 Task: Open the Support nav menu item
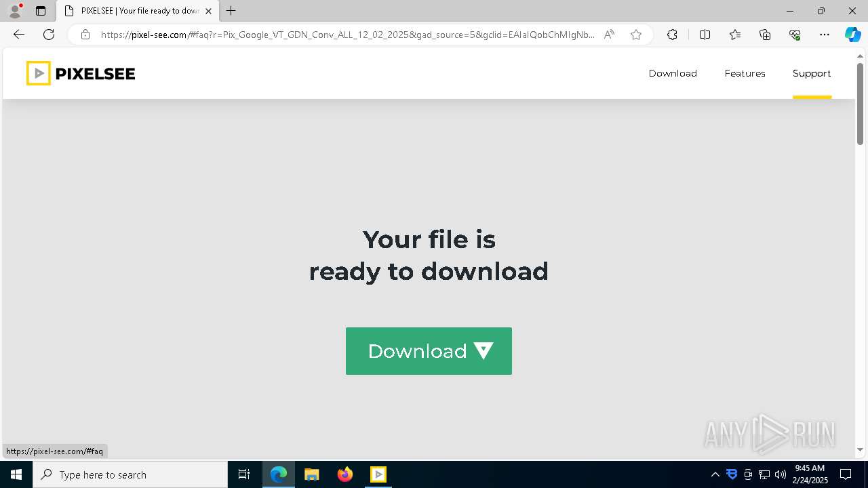tap(812, 73)
